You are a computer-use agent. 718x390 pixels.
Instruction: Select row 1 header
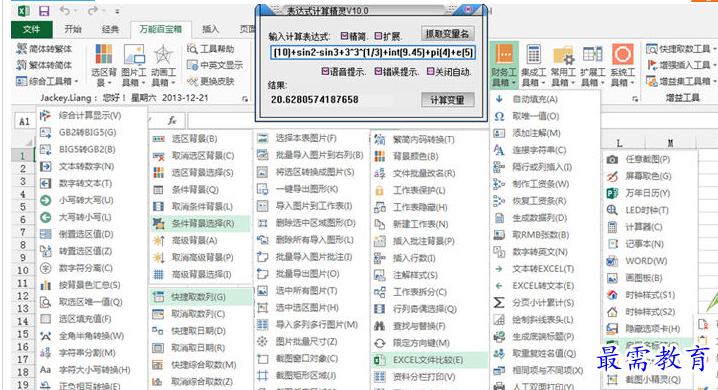click(x=22, y=156)
